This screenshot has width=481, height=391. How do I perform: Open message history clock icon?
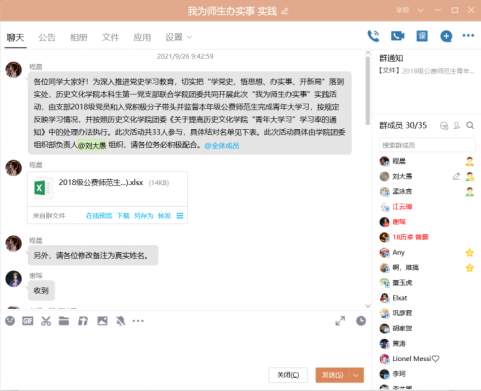(x=361, y=321)
